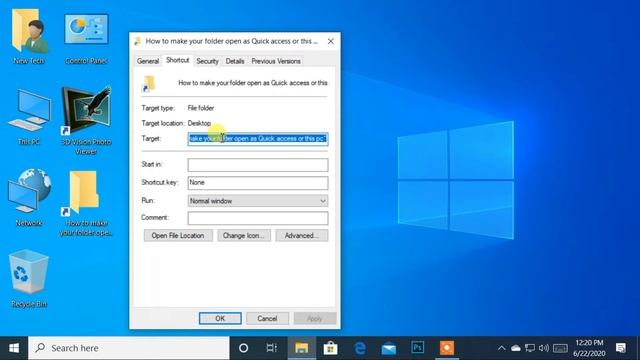The width and height of the screenshot is (640, 360).
Task: Close the properties dialog
Action: [331, 41]
